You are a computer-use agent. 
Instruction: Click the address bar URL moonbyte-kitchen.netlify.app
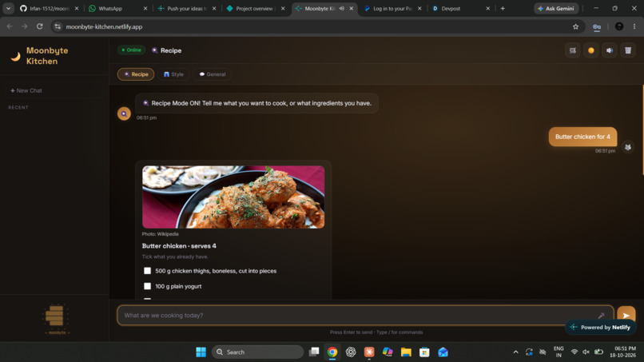(105, 26)
